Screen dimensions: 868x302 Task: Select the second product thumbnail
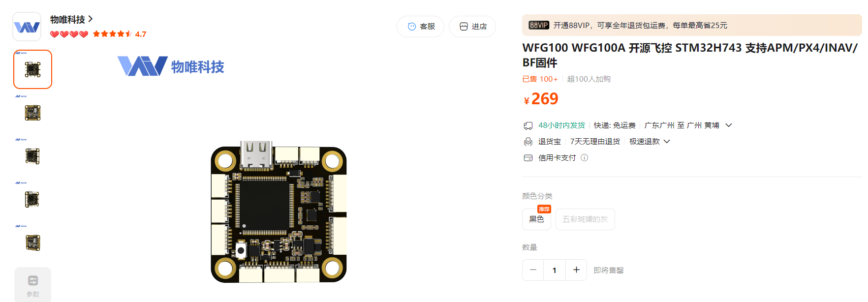tap(32, 113)
